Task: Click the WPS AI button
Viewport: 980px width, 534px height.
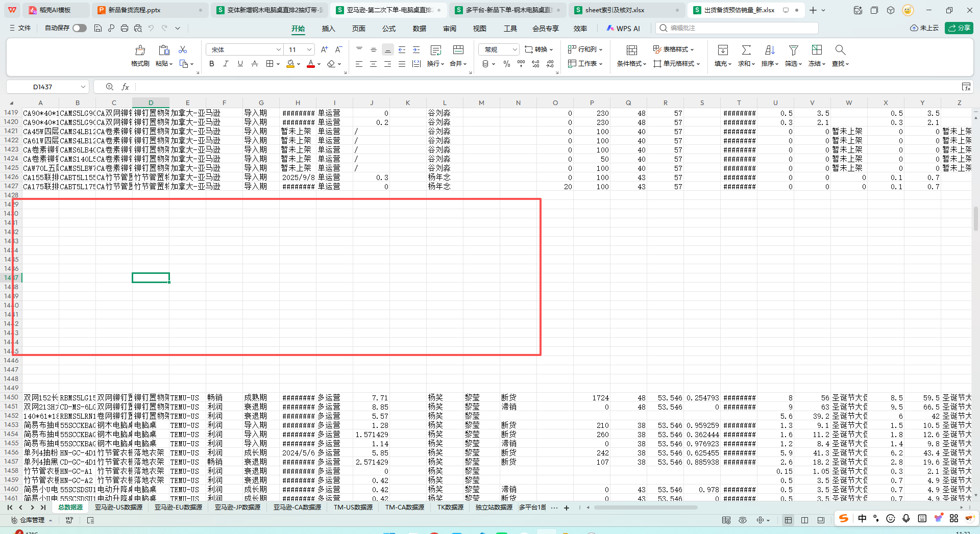Action: click(x=623, y=29)
